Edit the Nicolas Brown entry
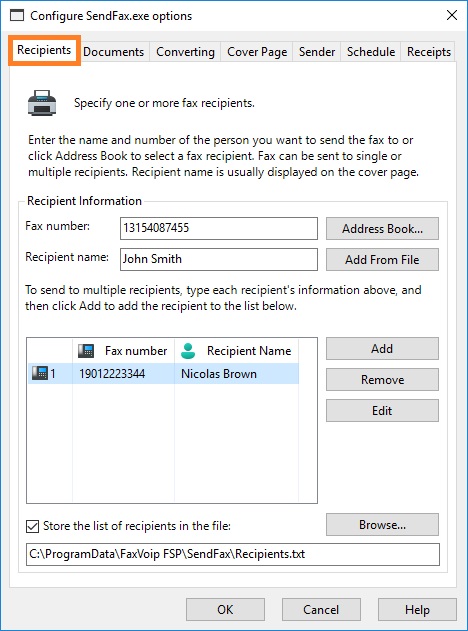The image size is (468, 631). pos(382,410)
